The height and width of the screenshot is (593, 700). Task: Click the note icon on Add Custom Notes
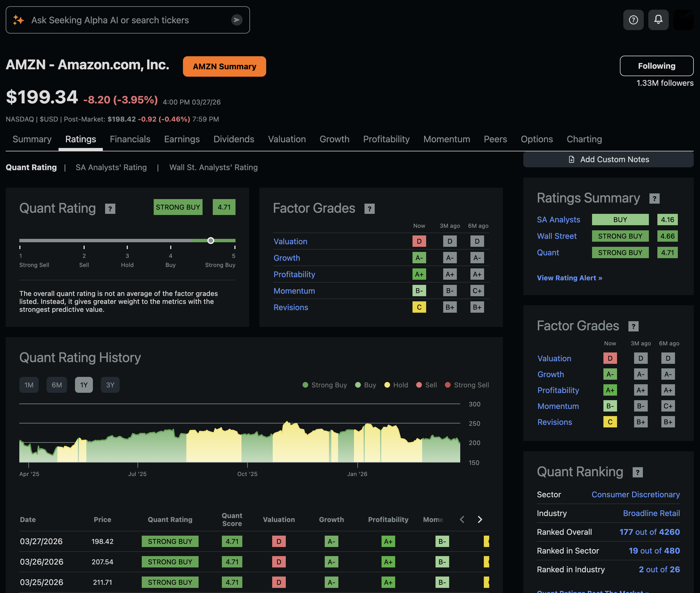(x=572, y=159)
